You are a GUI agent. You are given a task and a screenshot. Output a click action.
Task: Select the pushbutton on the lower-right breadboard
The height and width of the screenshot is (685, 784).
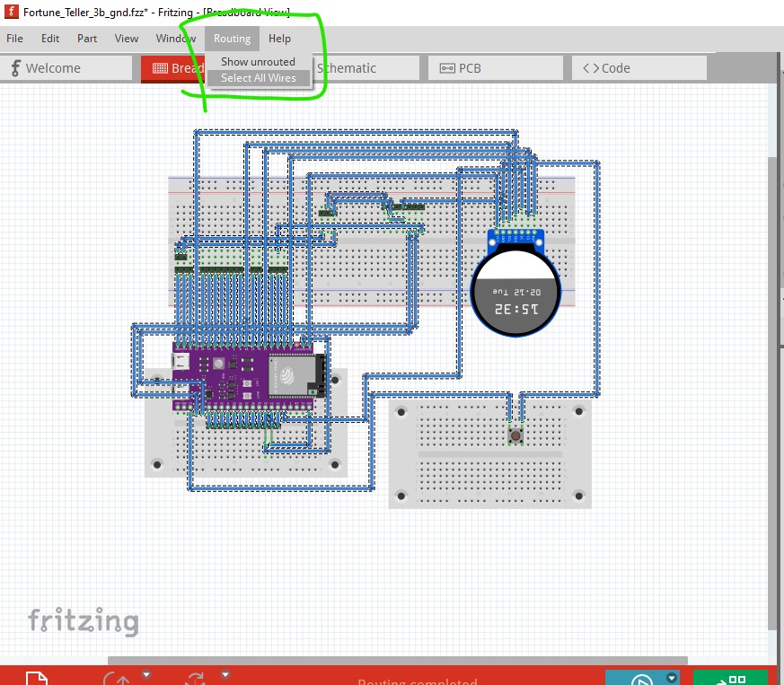point(516,435)
